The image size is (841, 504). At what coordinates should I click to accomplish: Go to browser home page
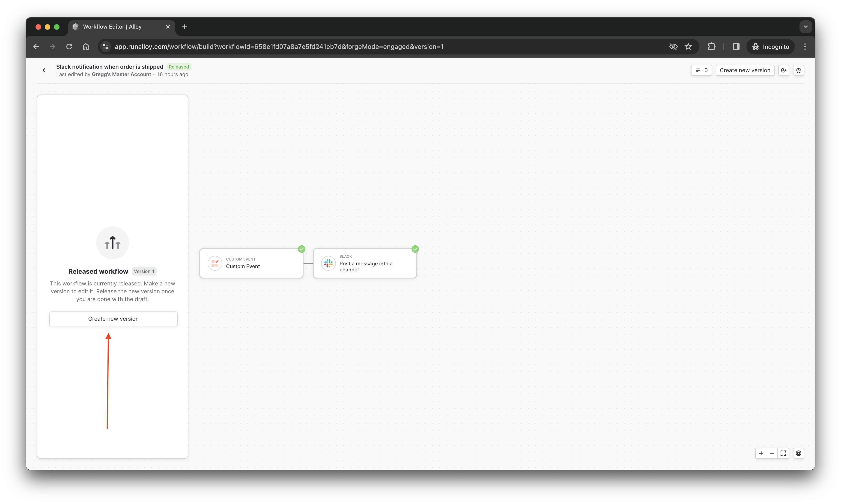pyautogui.click(x=86, y=47)
